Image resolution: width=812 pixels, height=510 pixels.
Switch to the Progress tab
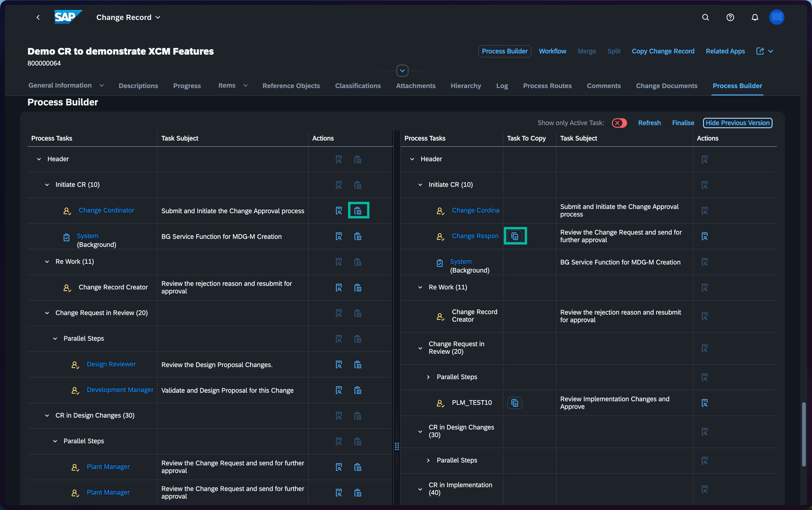click(x=187, y=86)
